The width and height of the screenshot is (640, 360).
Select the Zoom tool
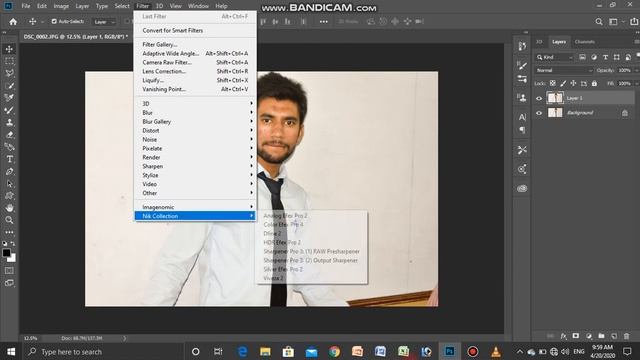tap(9, 220)
